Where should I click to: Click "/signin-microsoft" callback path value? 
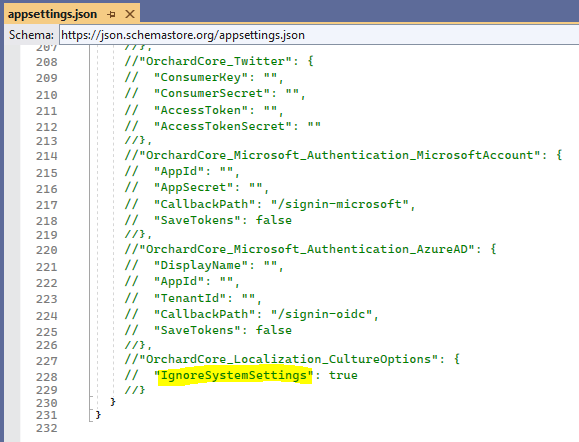click(x=340, y=204)
